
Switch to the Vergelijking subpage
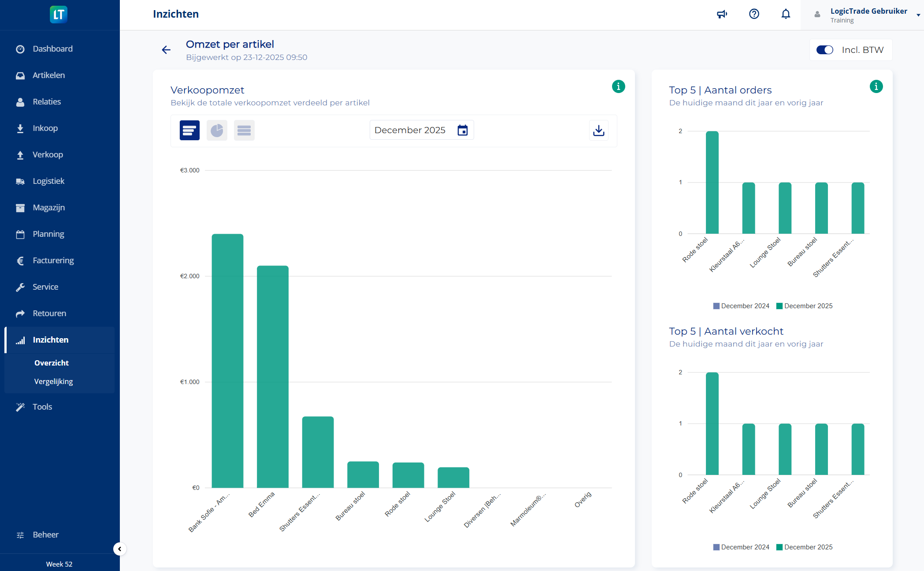[53, 381]
